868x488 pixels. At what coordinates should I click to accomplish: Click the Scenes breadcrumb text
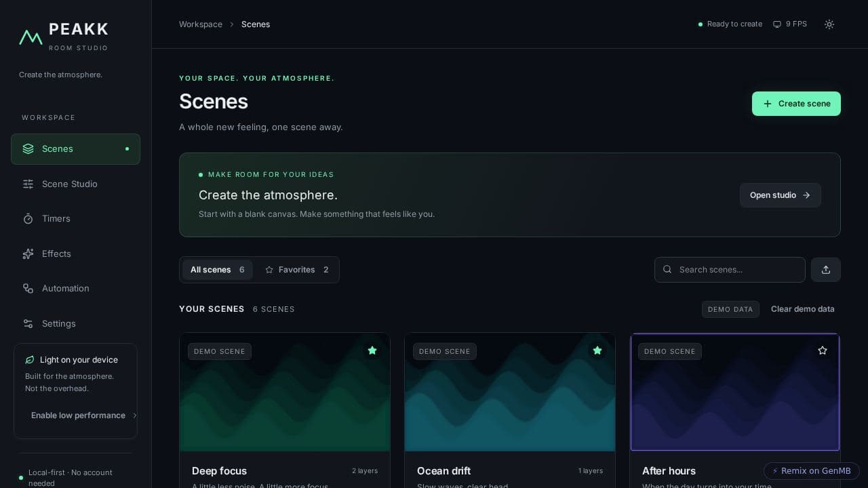click(x=256, y=24)
